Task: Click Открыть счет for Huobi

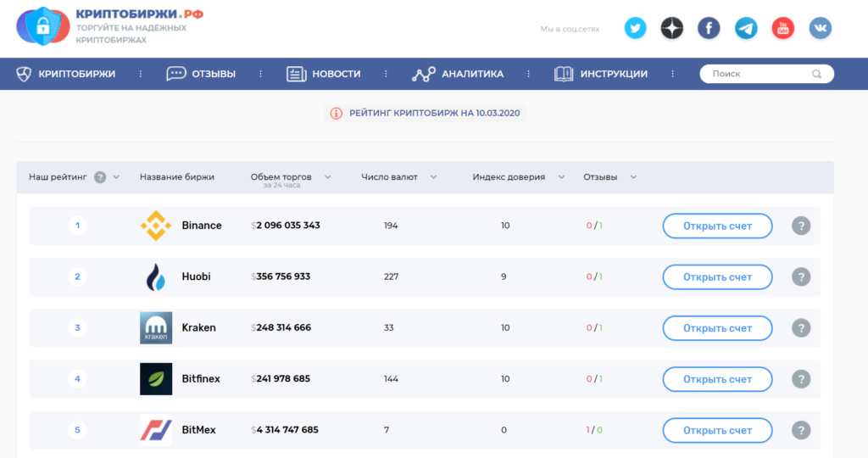Action: (717, 276)
